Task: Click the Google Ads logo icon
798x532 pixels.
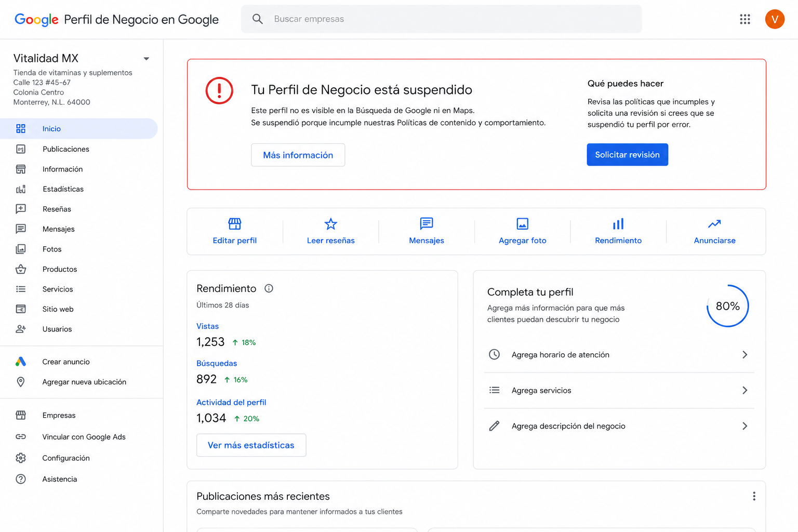Action: pyautogui.click(x=21, y=362)
